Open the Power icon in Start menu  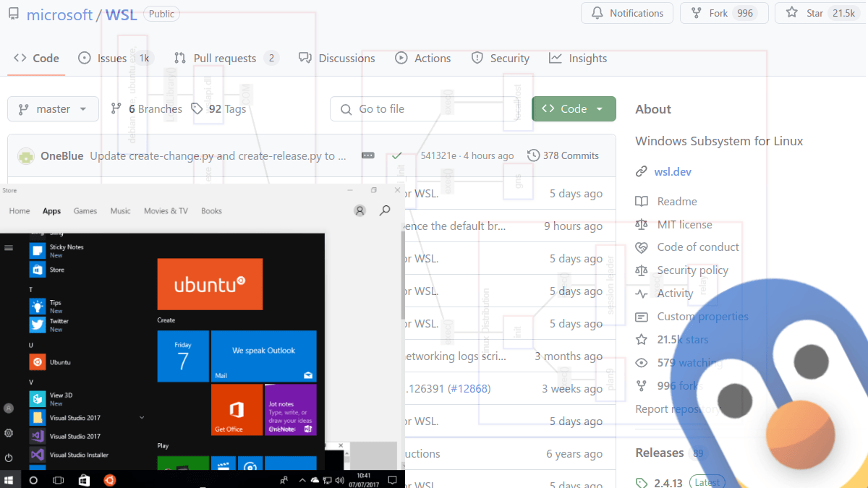point(9,458)
